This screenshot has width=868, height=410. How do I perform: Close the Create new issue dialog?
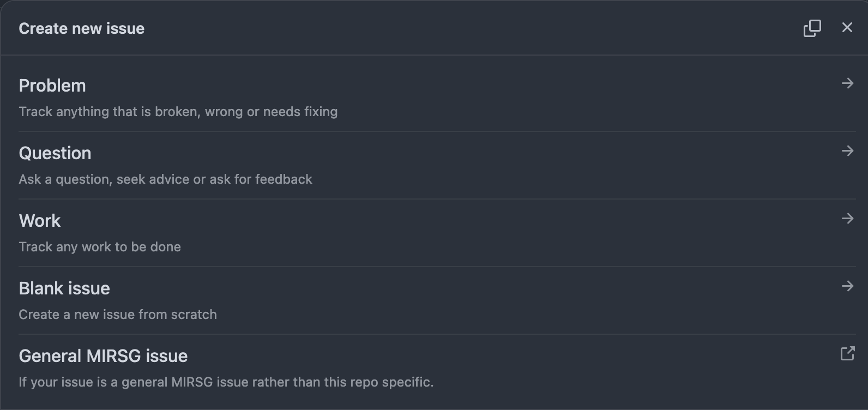coord(847,28)
